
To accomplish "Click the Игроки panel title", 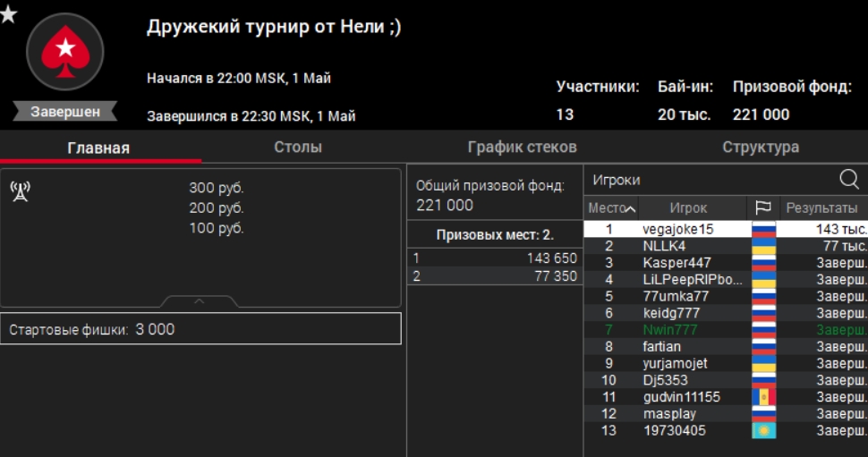I will click(x=617, y=180).
